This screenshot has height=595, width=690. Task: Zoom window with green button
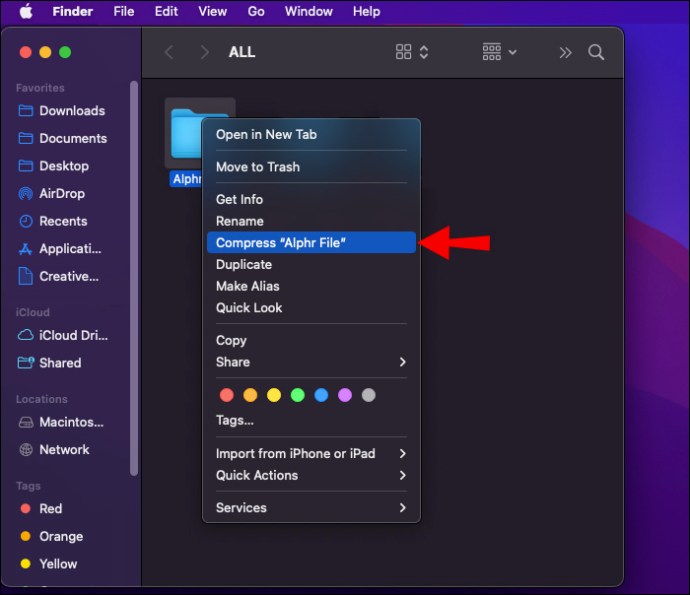point(65,52)
